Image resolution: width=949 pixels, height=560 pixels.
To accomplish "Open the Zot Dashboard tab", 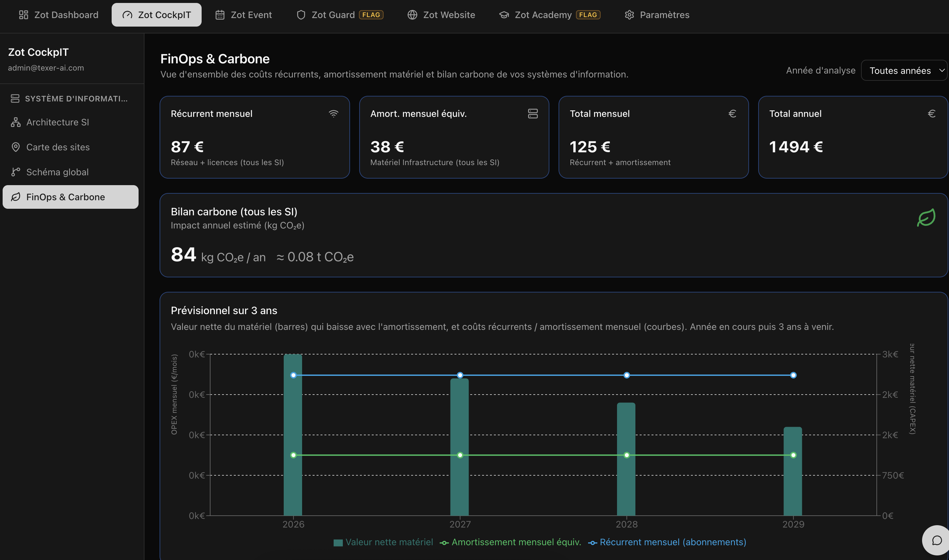I will [x=58, y=15].
